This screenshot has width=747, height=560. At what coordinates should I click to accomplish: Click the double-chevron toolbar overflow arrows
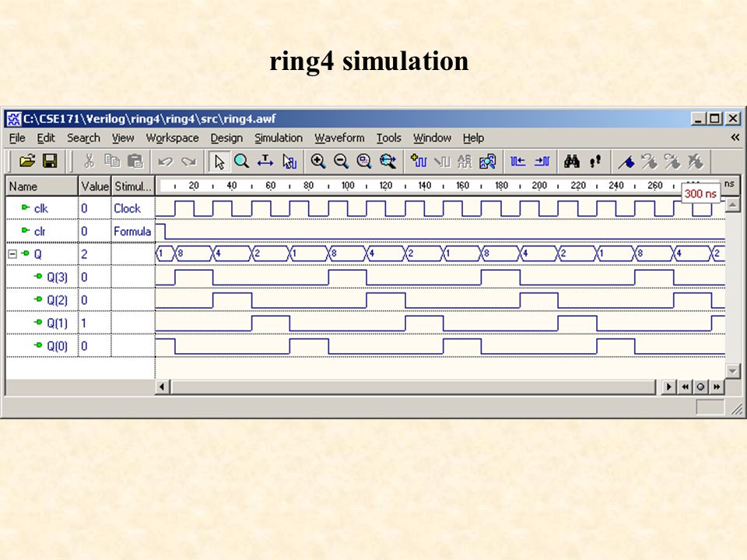(735, 138)
